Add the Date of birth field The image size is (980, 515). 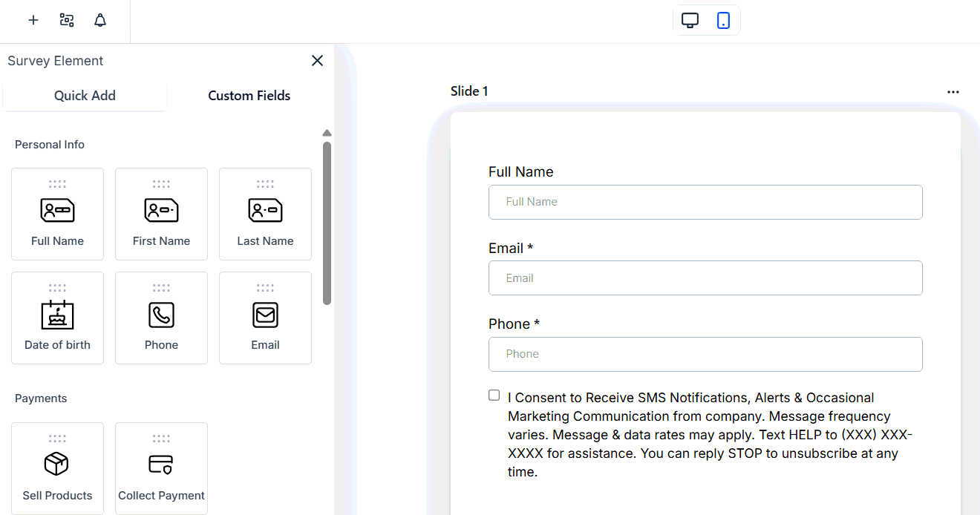click(x=57, y=318)
